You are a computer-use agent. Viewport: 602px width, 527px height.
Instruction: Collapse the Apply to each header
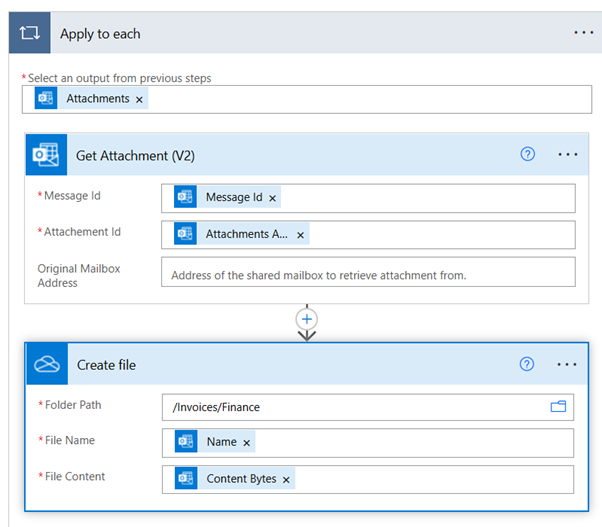(x=300, y=33)
